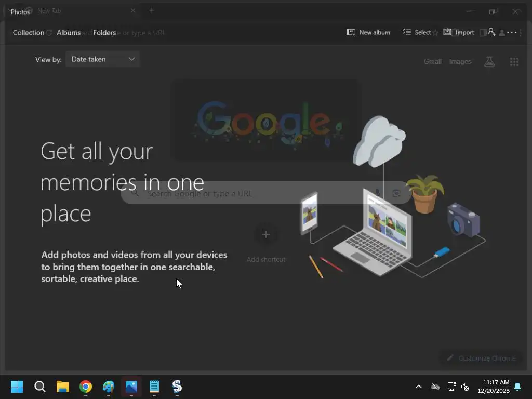The height and width of the screenshot is (399, 532).
Task: Close the New Tab tab in Chrome
Action: 133,10
